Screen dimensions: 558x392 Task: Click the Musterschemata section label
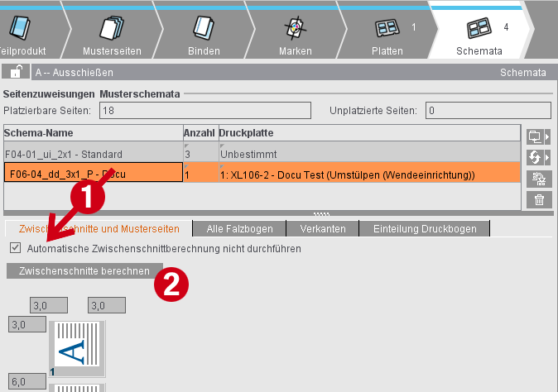tap(139, 94)
